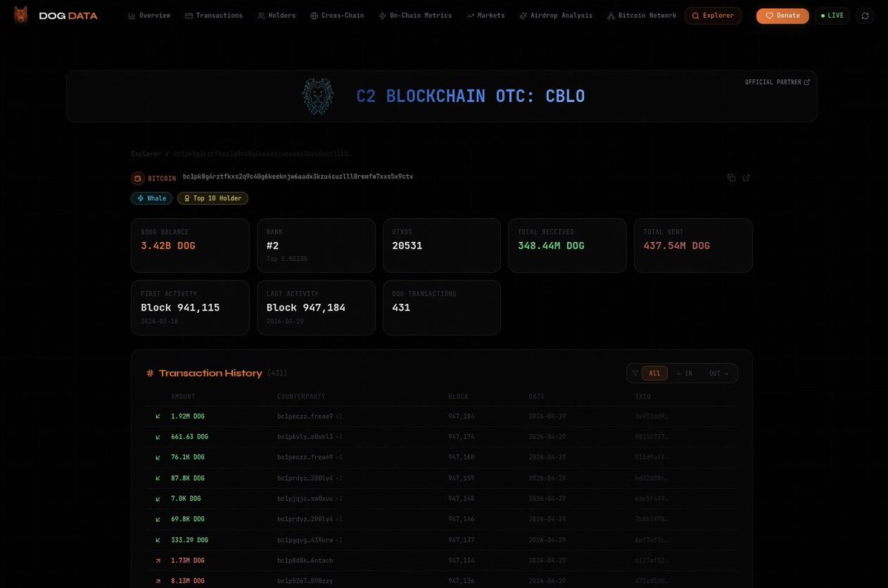The image size is (888, 588).
Task: Copy the address with the copy icon
Action: tap(731, 178)
